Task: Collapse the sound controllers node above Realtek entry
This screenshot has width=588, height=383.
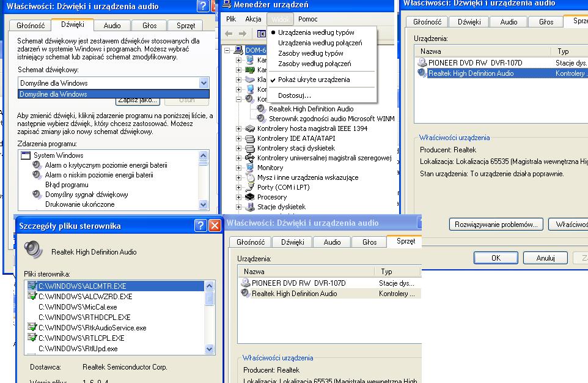Action: pos(238,99)
